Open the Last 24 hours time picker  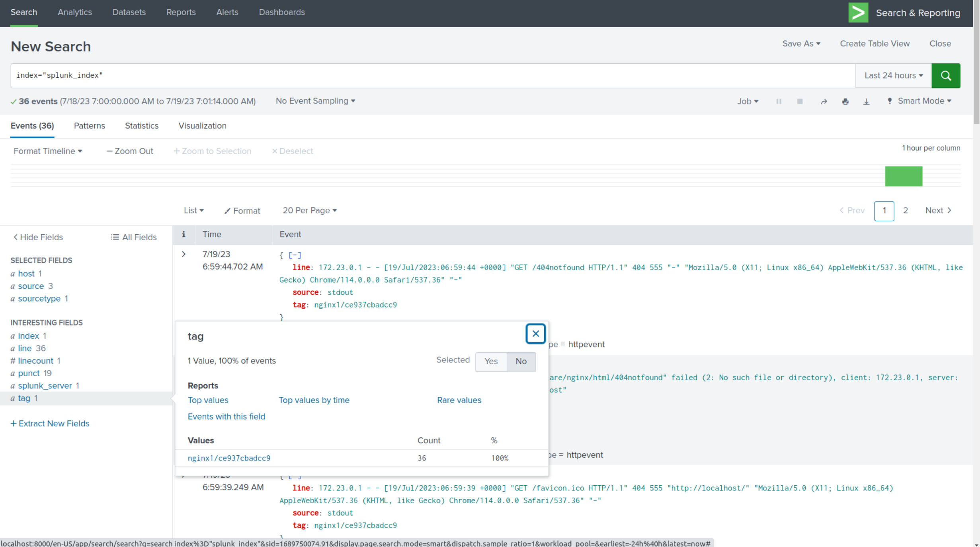click(x=893, y=76)
